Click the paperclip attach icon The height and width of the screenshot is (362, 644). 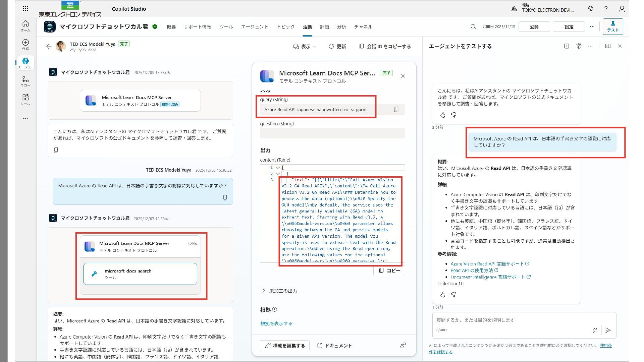click(595, 330)
